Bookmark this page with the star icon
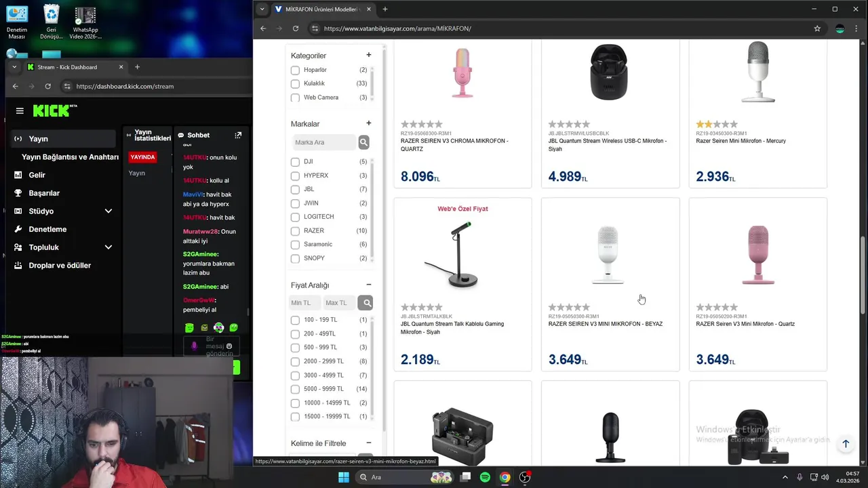The width and height of the screenshot is (868, 488). tap(817, 28)
